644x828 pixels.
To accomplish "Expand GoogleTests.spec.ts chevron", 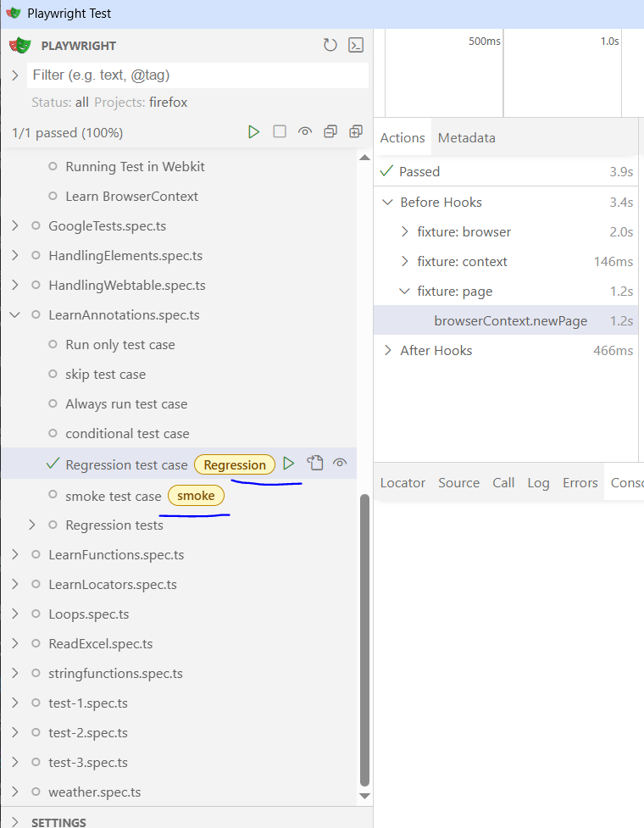I will pos(14,225).
